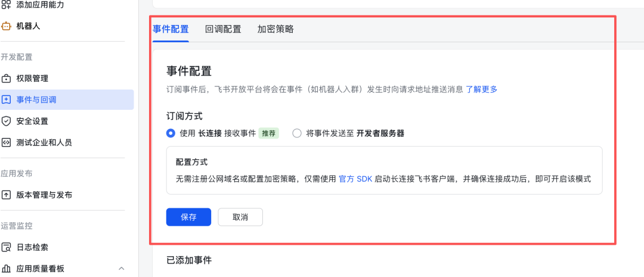Open the 官方 SDK link
644x277 pixels.
tap(355, 178)
